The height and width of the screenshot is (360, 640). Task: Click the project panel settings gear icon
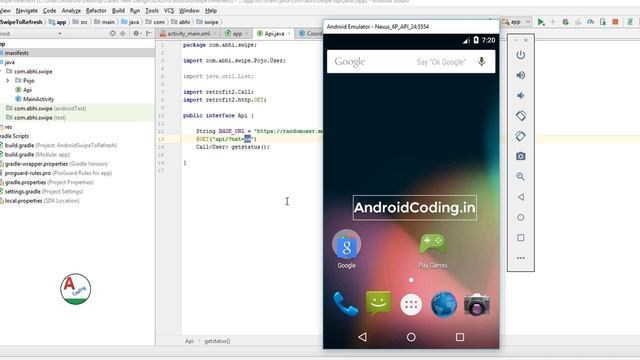click(x=136, y=33)
